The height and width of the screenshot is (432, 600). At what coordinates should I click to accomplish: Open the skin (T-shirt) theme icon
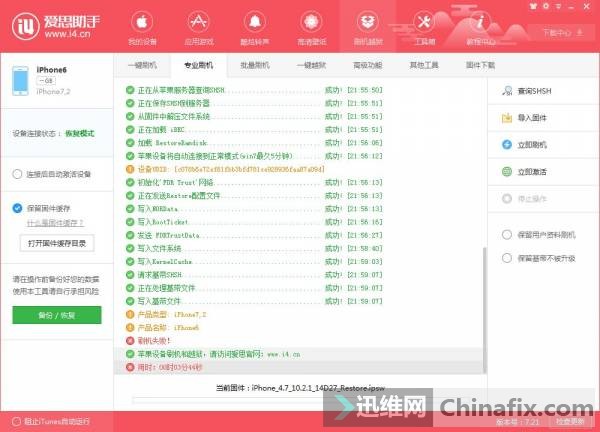coord(533,6)
